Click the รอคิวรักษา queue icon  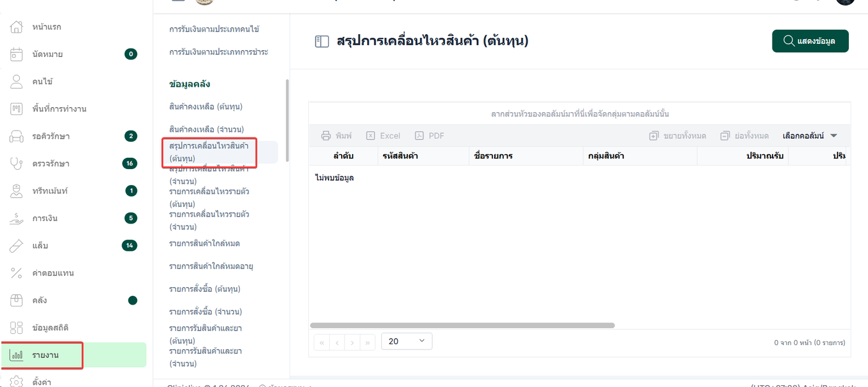point(17,136)
